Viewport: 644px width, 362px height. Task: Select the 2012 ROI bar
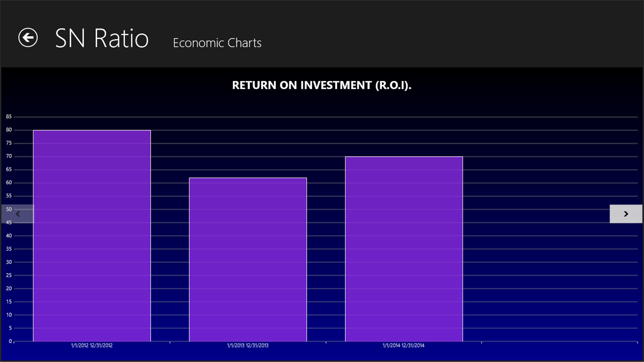[92, 236]
